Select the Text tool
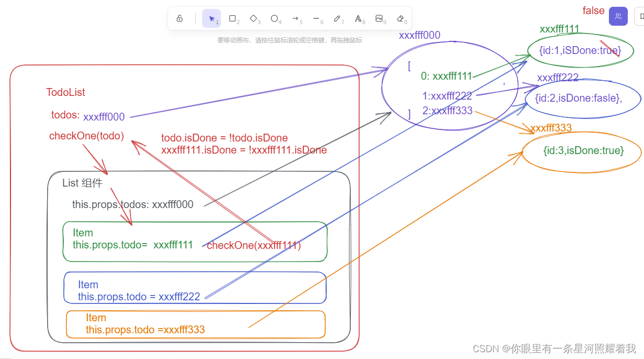The width and height of the screenshot is (644, 359). tap(358, 18)
